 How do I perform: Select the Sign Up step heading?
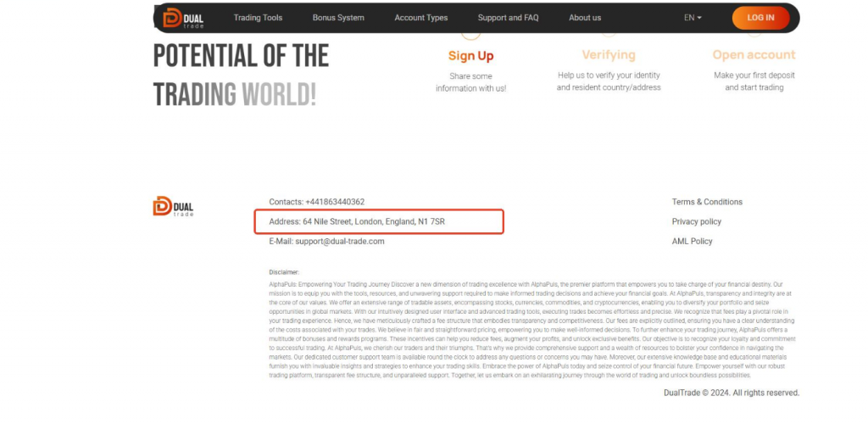[470, 56]
